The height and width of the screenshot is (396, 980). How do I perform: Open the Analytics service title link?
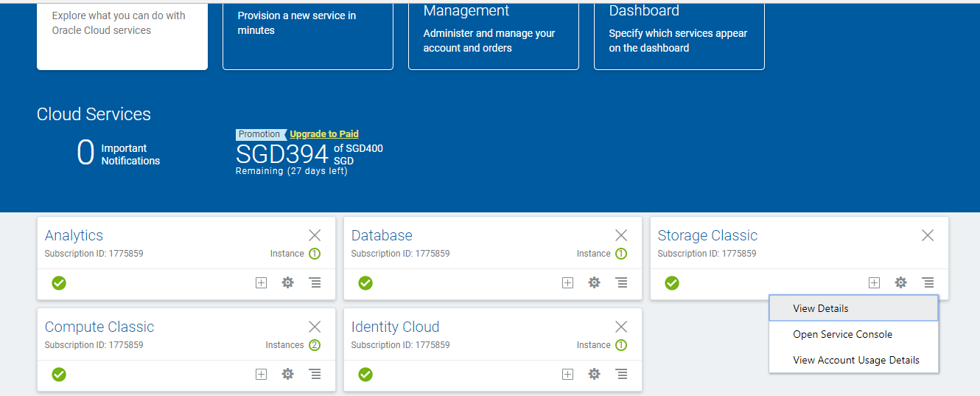pos(74,235)
